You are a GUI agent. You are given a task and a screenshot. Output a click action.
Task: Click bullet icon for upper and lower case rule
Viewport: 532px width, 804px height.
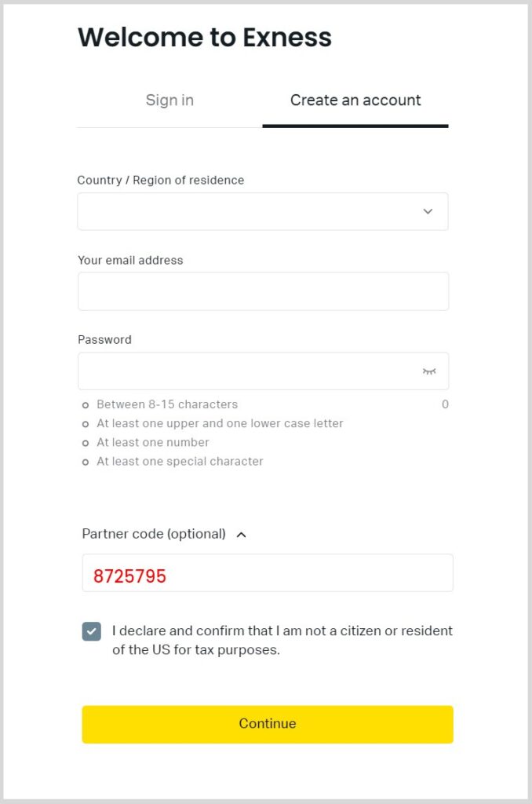86,424
